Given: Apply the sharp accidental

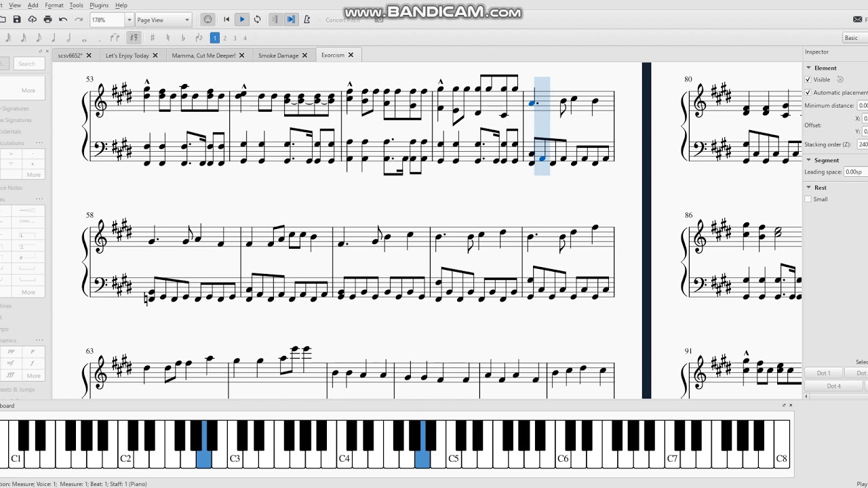Looking at the screenshot, I should tap(153, 38).
